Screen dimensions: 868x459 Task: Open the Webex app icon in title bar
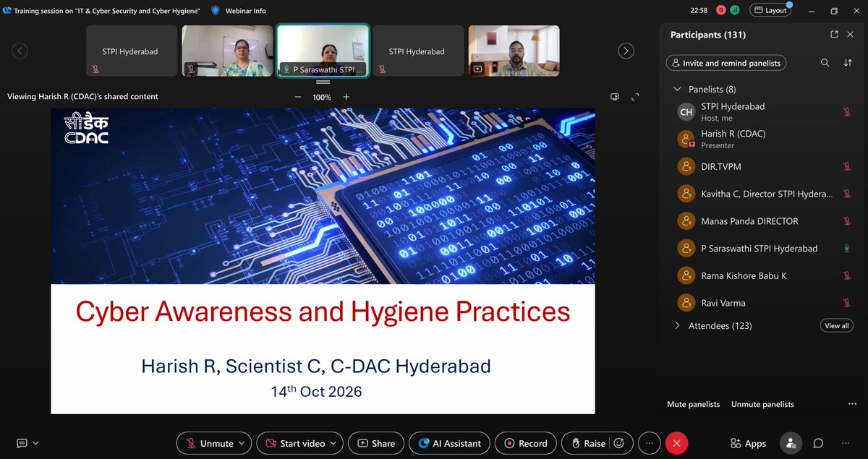point(7,11)
